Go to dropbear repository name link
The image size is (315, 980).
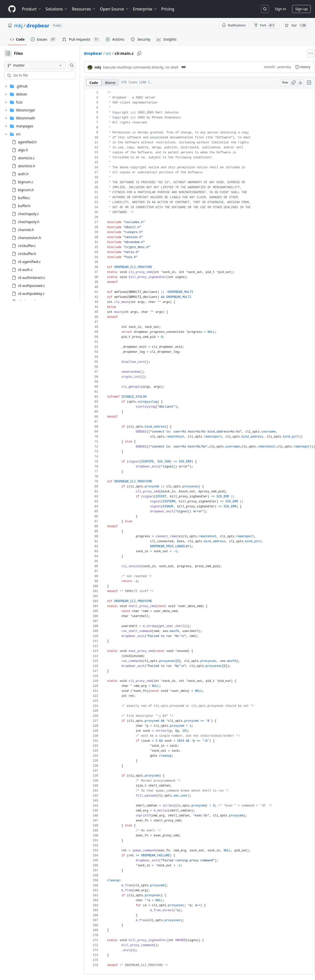pos(38,25)
